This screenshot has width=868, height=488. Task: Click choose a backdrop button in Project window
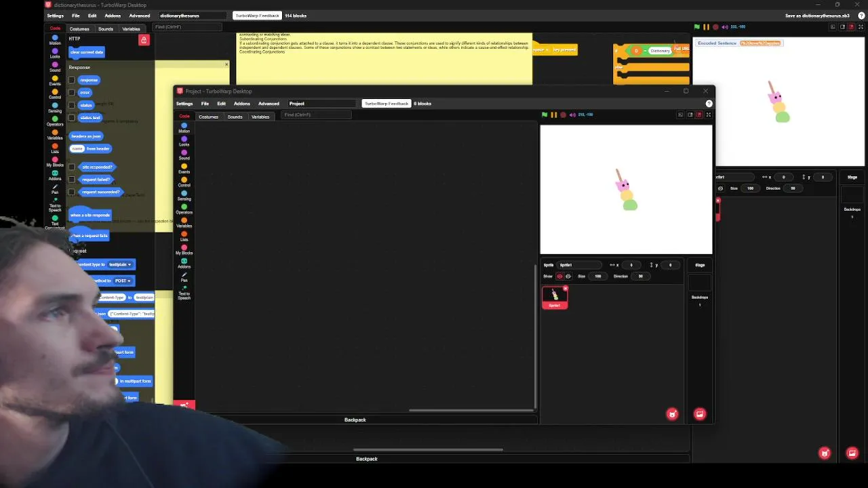700,414
